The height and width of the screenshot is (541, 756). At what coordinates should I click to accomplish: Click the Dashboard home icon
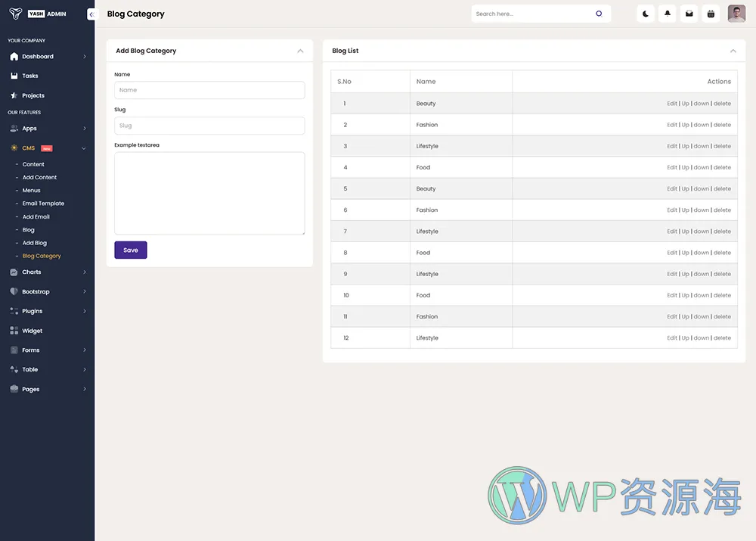14,57
